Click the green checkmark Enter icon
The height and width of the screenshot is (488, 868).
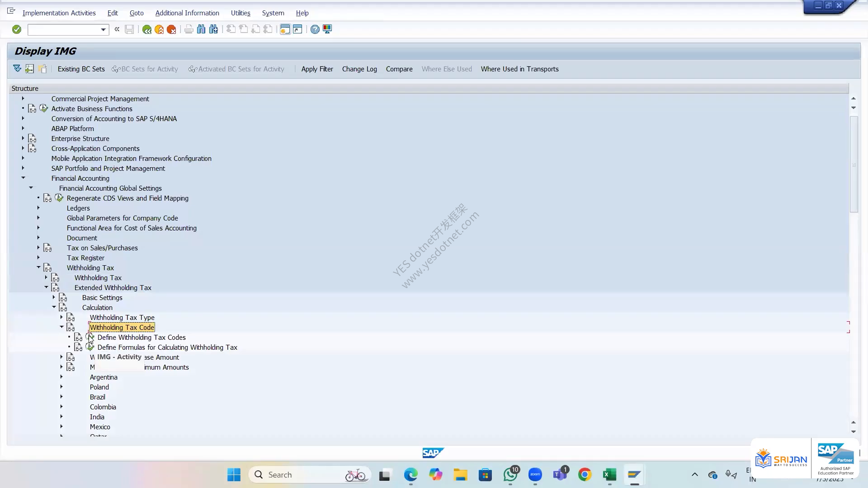[17, 29]
